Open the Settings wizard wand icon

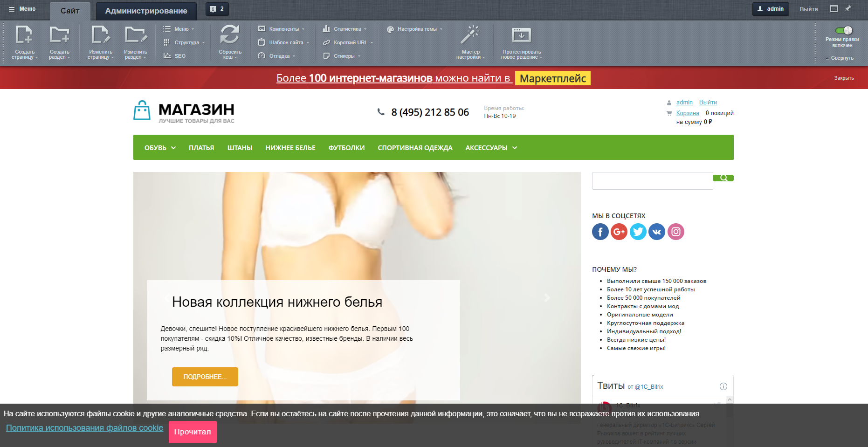[x=470, y=35]
